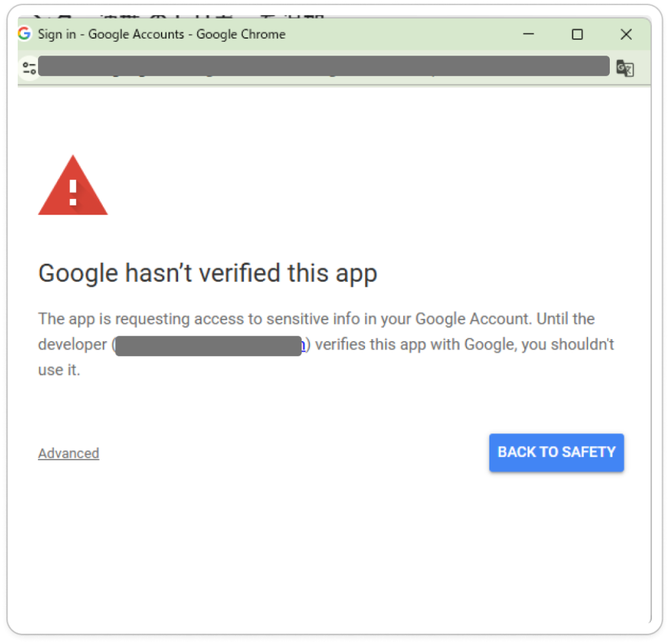Click the red warning triangle icon

(73, 187)
